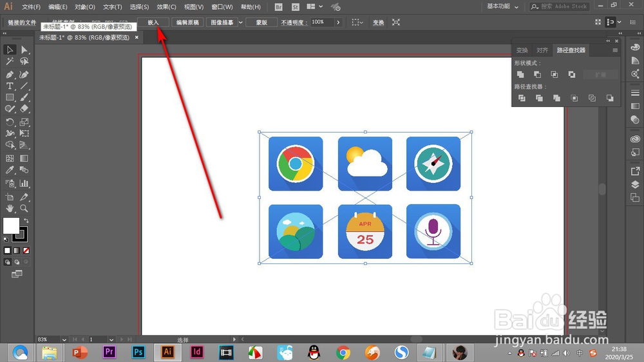Viewport: 644px width, 362px height.
Task: Pick the Gradient tool
Action: (x=24, y=158)
